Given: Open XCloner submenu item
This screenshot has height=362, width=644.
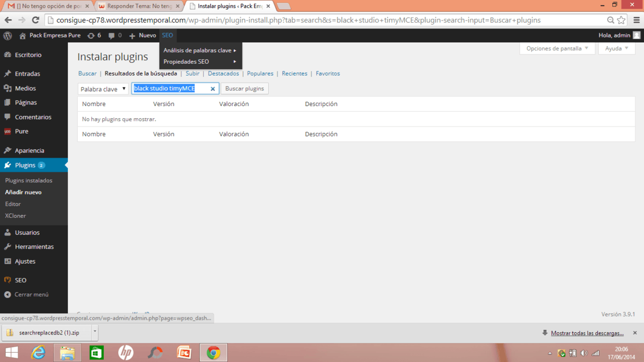Looking at the screenshot, I should tap(15, 216).
